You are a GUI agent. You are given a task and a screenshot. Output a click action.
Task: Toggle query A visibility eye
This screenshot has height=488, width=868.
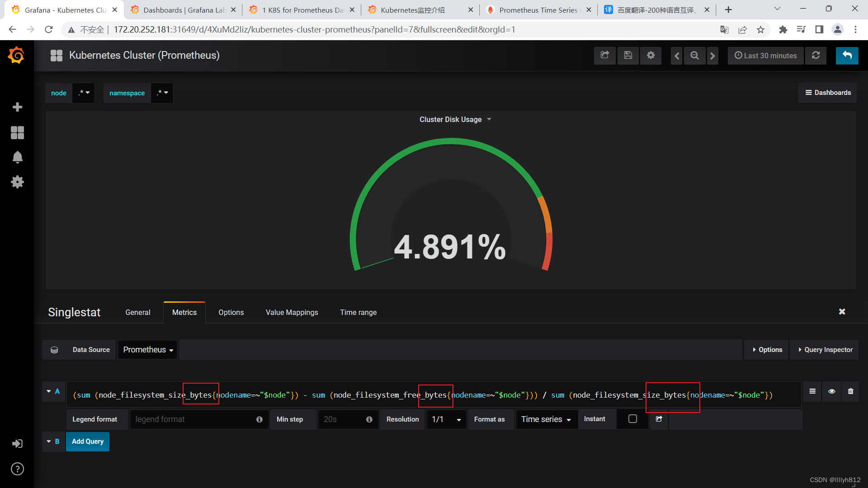coord(831,391)
